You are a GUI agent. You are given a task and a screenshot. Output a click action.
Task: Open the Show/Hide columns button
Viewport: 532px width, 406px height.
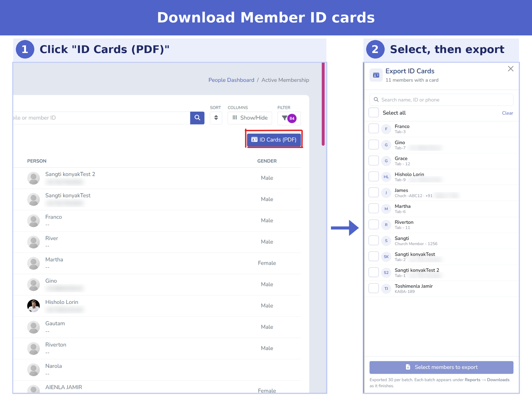click(250, 118)
